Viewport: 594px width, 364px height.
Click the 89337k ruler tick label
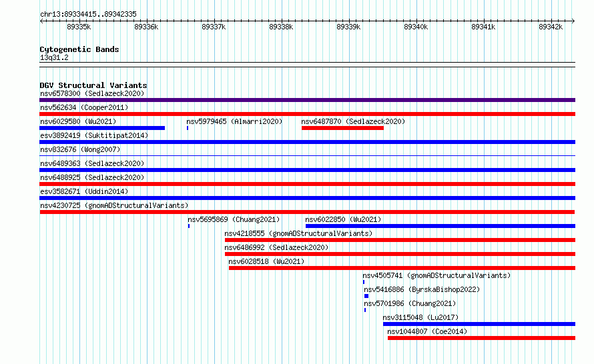point(214,27)
